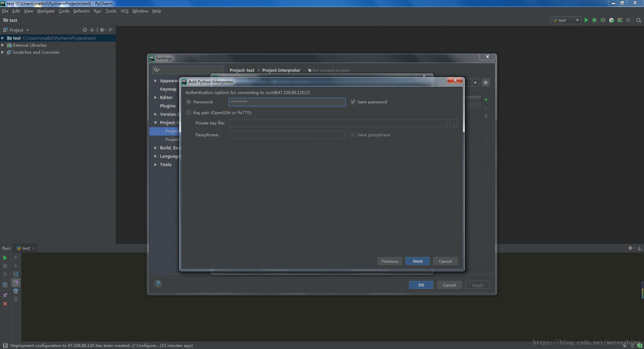Open the VCS menu
The height and width of the screenshot is (349, 644).
(x=124, y=11)
